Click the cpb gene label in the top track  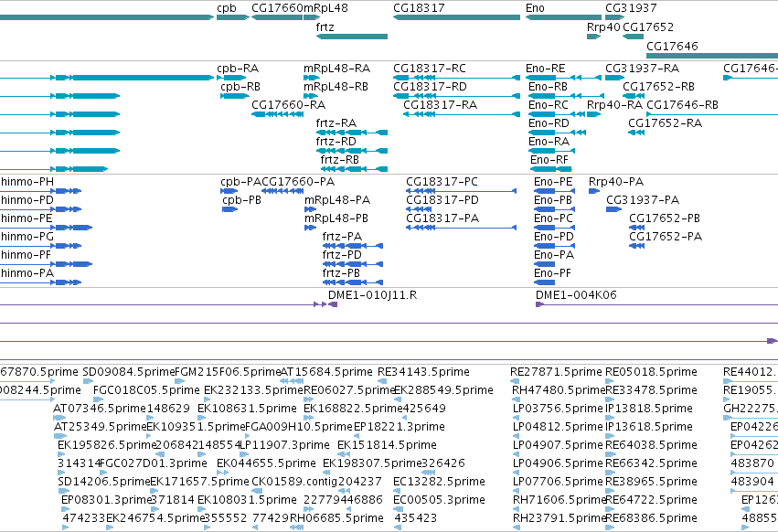pos(227,8)
